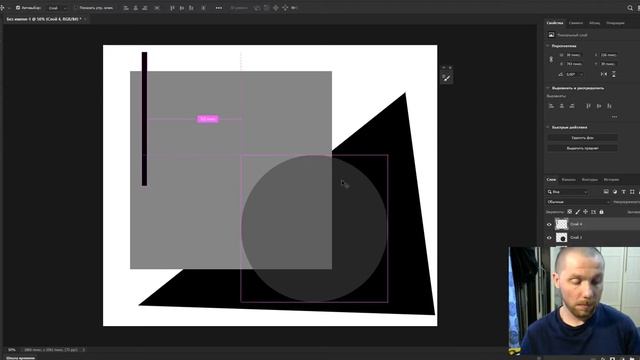Viewport: 640px width, 360px height.
Task: Toggle lock image pixels brush icon
Action: (578, 212)
